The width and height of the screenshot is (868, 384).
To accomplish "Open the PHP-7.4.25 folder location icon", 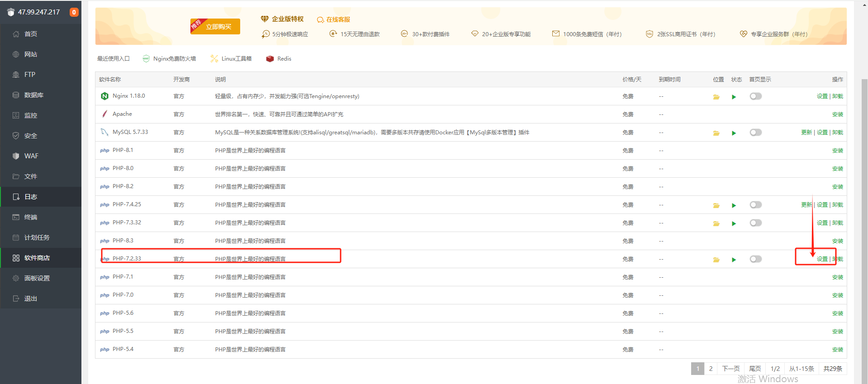I will tap(716, 205).
